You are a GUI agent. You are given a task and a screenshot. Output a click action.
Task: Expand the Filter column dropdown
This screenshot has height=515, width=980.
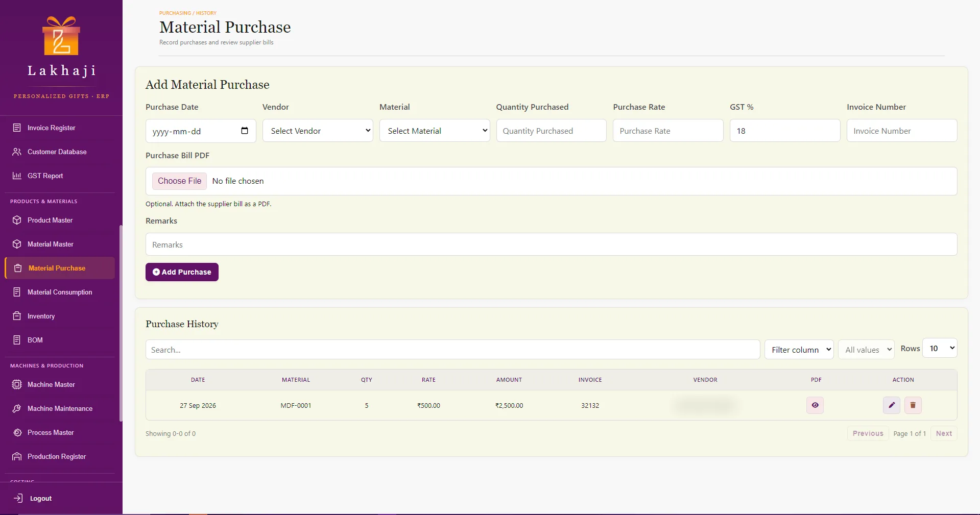(x=799, y=350)
